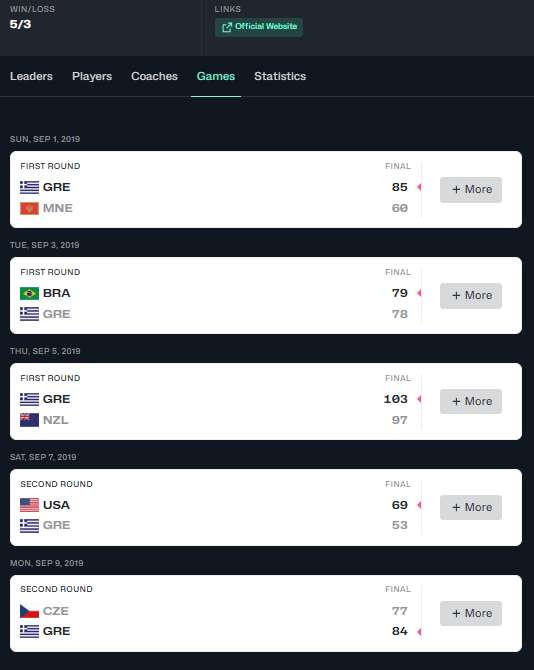
Task: Open the Official Website link
Action: pyautogui.click(x=259, y=27)
